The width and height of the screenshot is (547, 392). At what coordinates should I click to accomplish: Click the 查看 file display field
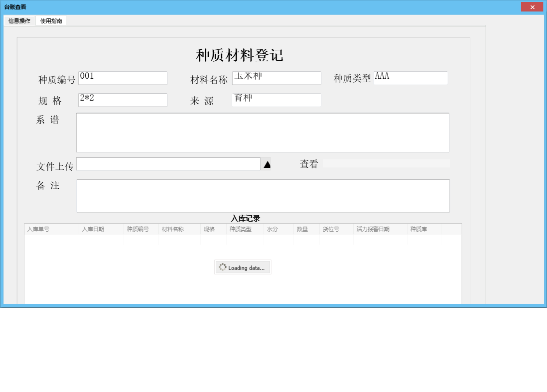pyautogui.click(x=386, y=163)
